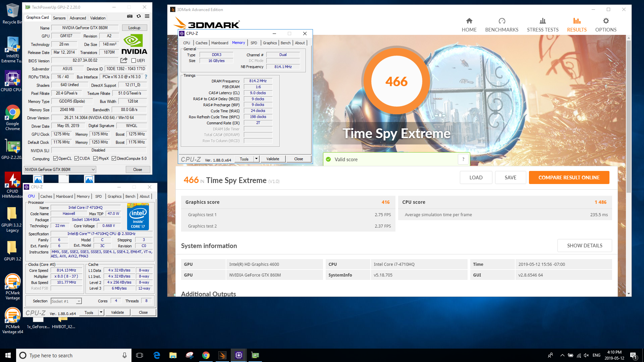Open 3DMark OPTIONS gear
This screenshot has width=644, height=362.
(606, 21)
